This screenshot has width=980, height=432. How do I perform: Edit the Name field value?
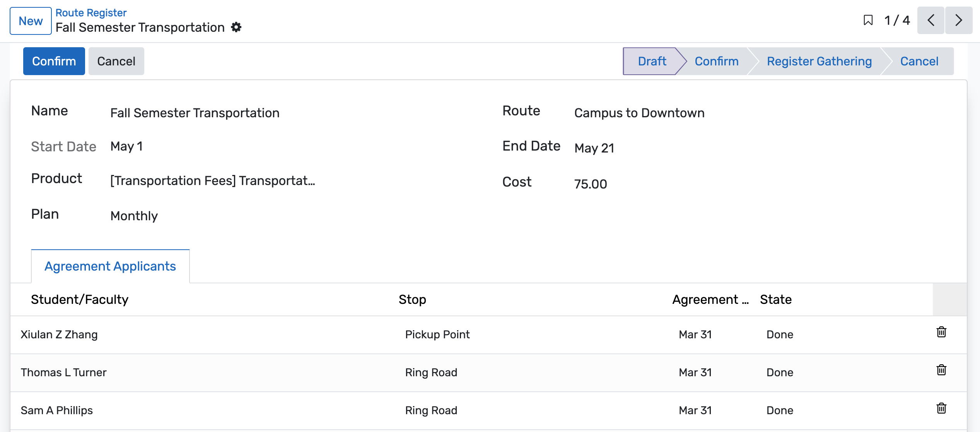click(195, 113)
